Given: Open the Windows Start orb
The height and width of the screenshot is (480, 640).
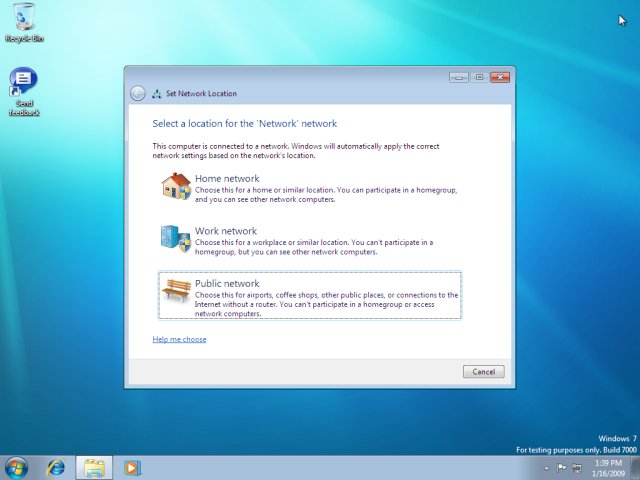Looking at the screenshot, I should click(x=16, y=468).
